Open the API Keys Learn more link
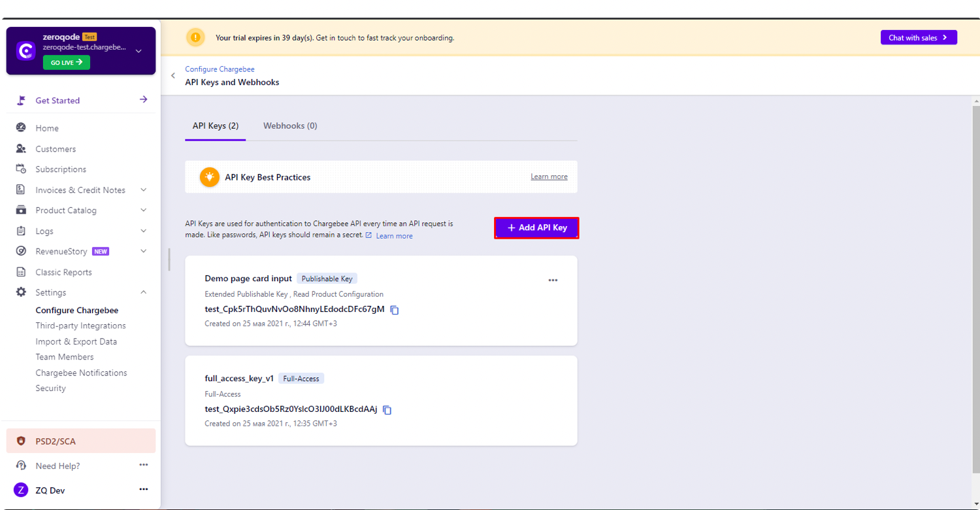 (x=394, y=236)
